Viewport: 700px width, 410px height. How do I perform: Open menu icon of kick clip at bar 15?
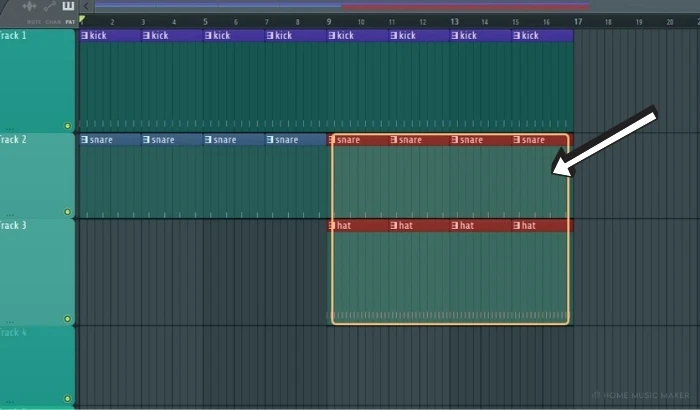[x=517, y=36]
